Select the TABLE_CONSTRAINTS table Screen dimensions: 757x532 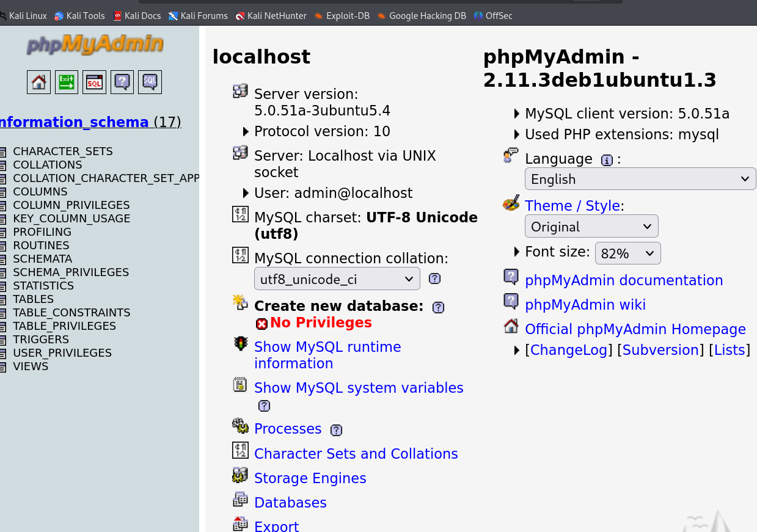(71, 313)
